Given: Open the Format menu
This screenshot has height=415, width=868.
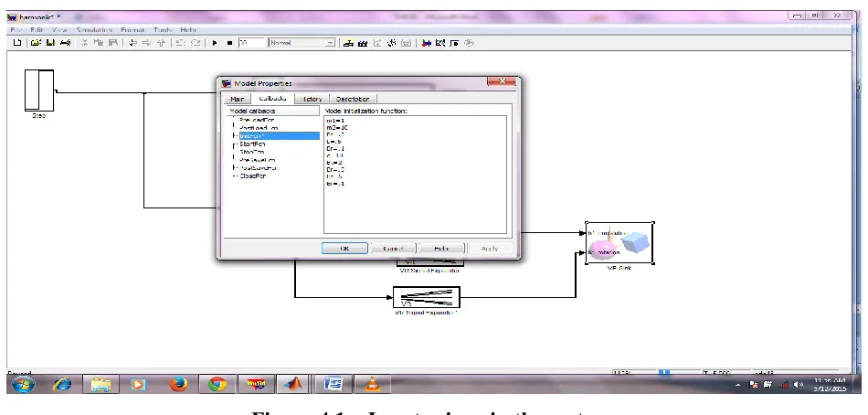Looking at the screenshot, I should 132,30.
